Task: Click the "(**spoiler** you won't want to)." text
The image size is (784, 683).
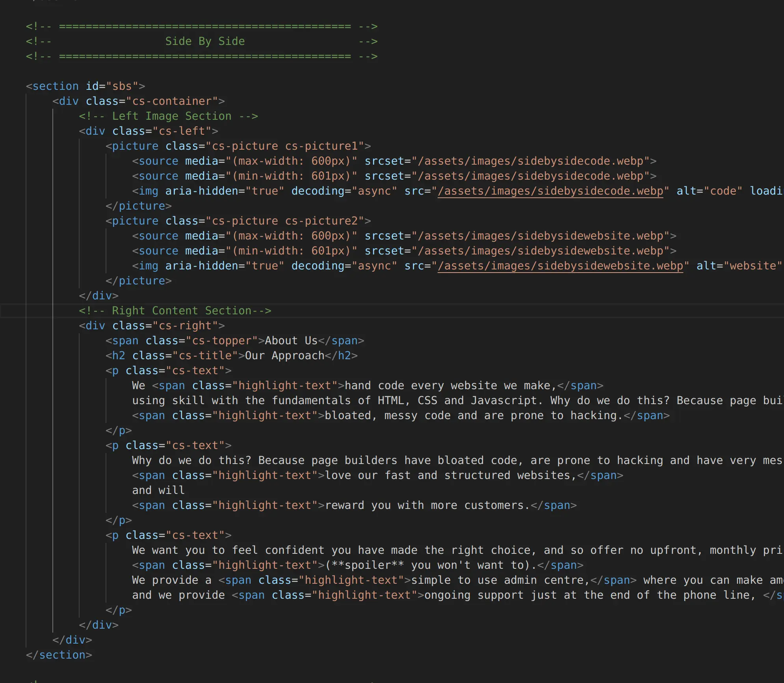Action: click(431, 565)
